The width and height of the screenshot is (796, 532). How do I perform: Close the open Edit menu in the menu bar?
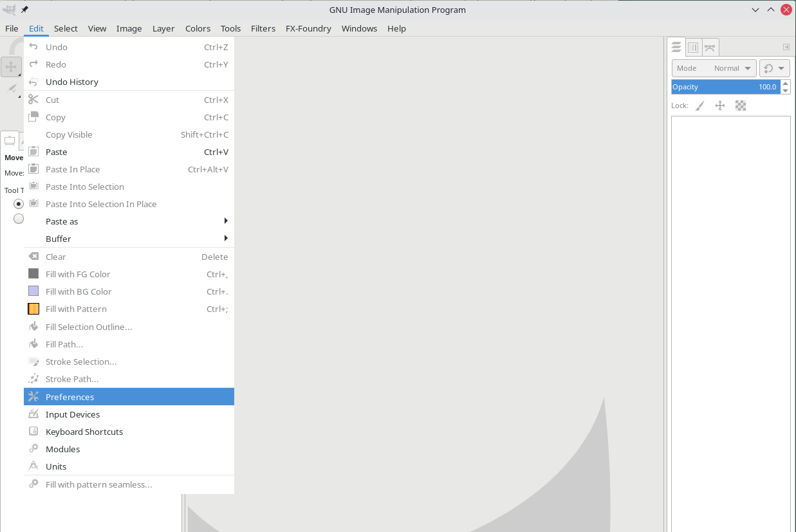[x=36, y=28]
